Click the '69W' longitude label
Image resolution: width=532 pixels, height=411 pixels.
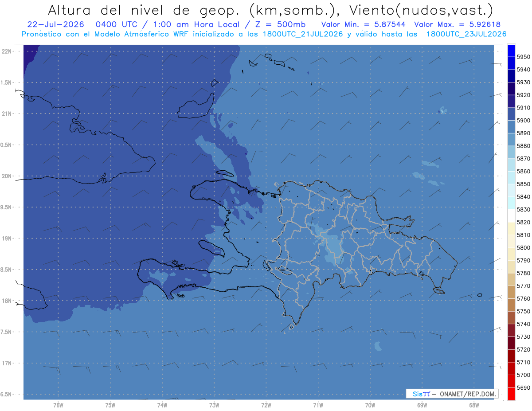coord(422,405)
